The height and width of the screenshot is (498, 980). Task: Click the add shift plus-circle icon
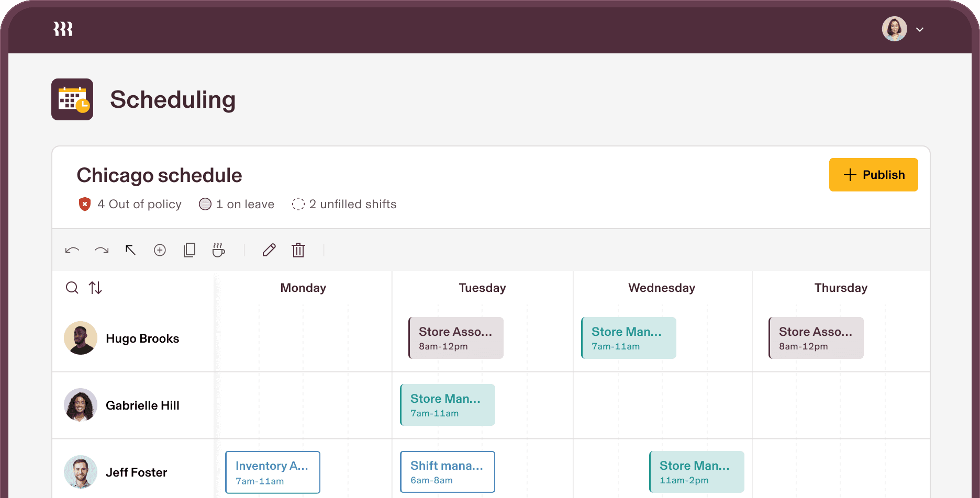tap(160, 250)
